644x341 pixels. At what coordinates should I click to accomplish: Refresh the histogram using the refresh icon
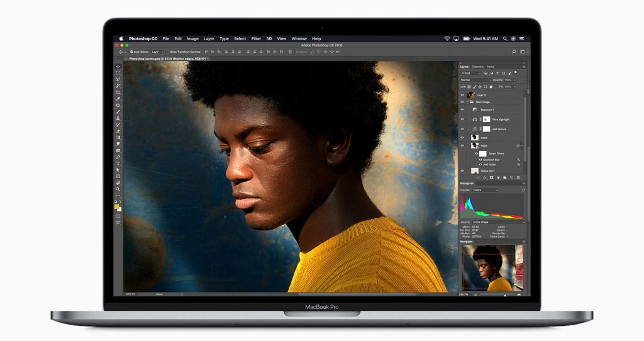(x=524, y=190)
